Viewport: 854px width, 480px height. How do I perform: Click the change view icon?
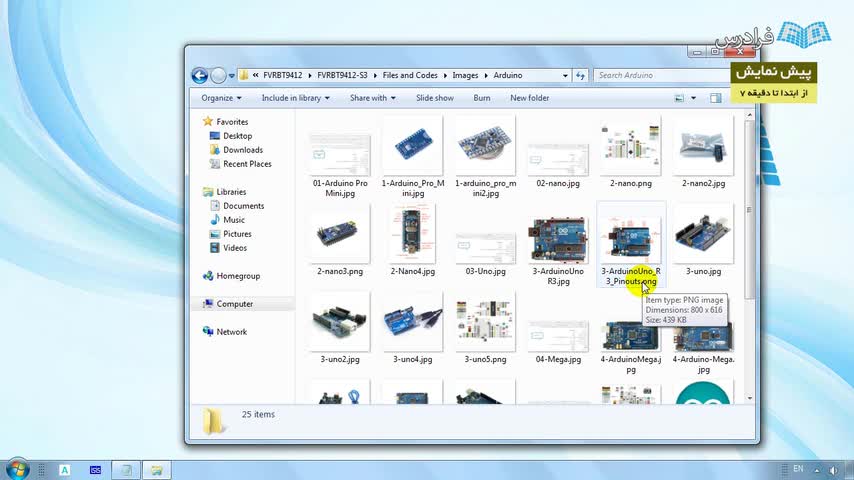click(x=679, y=98)
